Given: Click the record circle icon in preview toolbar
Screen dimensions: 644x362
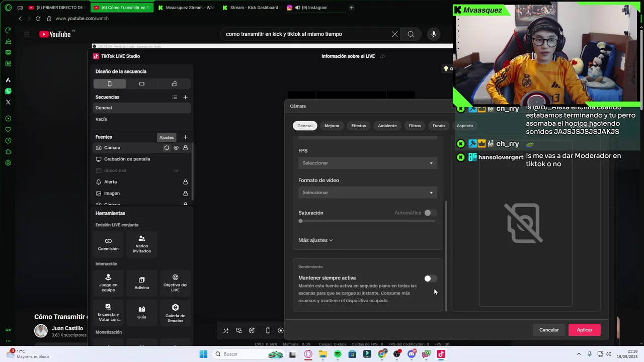Looking at the screenshot, I should (281, 330).
